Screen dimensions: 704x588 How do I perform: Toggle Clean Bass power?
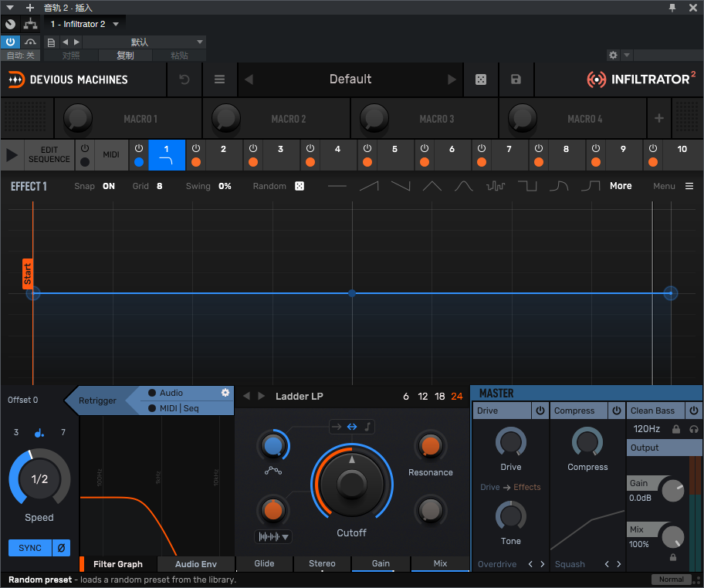694,411
